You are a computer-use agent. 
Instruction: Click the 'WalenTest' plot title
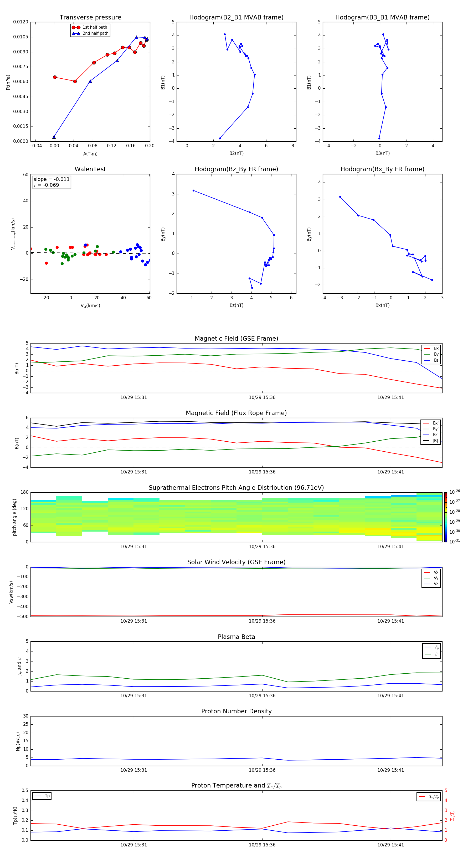(x=90, y=169)
